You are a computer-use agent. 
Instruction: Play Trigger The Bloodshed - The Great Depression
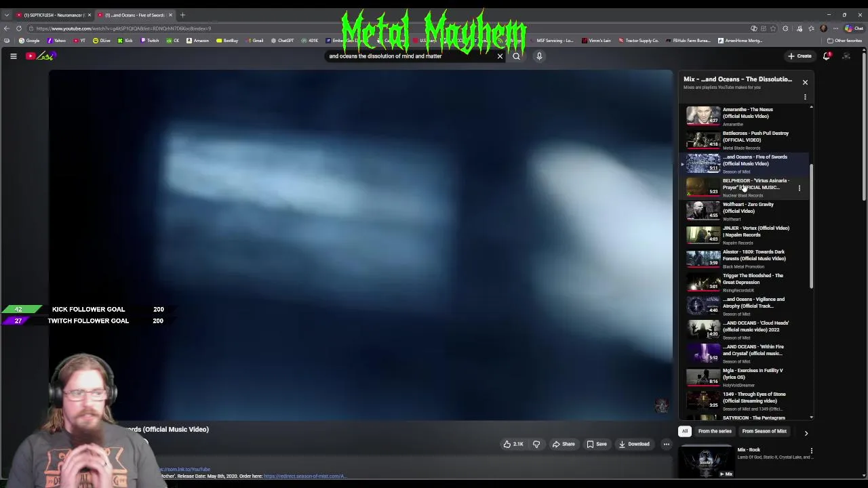click(744, 282)
